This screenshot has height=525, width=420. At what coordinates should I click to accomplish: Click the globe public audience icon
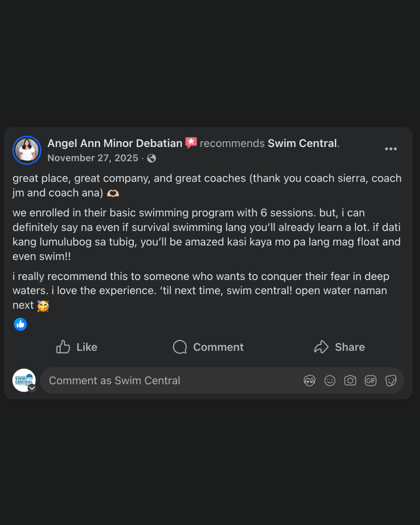click(152, 158)
